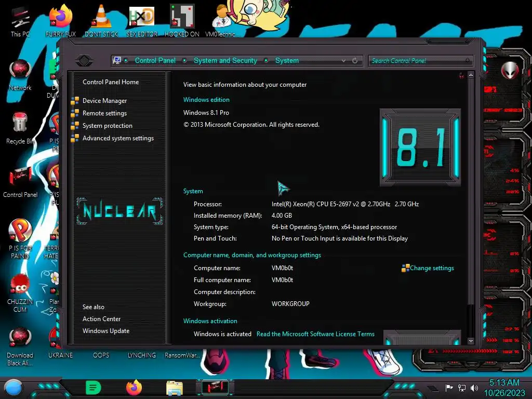Viewport: 532px width, 399px height.
Task: Open the LYNCHING desktop shortcut
Action: (x=141, y=355)
